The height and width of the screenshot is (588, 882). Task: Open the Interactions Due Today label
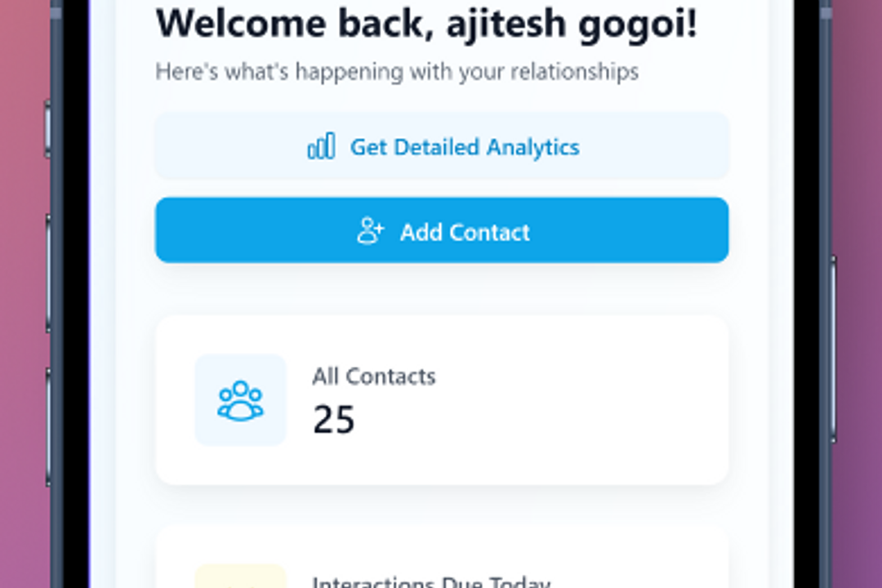(x=430, y=582)
